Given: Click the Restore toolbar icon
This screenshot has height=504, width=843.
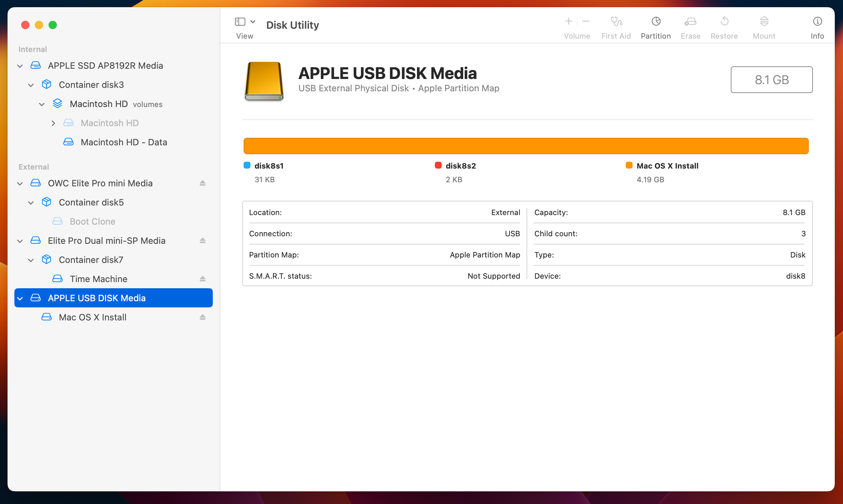Looking at the screenshot, I should click(724, 22).
